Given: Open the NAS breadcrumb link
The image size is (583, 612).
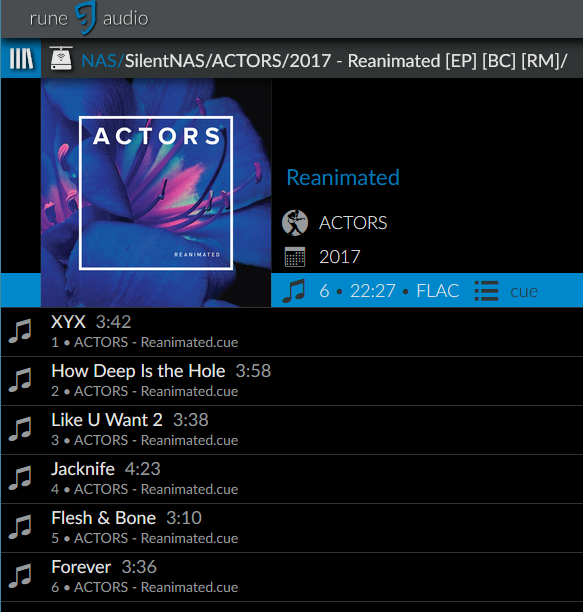Looking at the screenshot, I should point(99,60).
